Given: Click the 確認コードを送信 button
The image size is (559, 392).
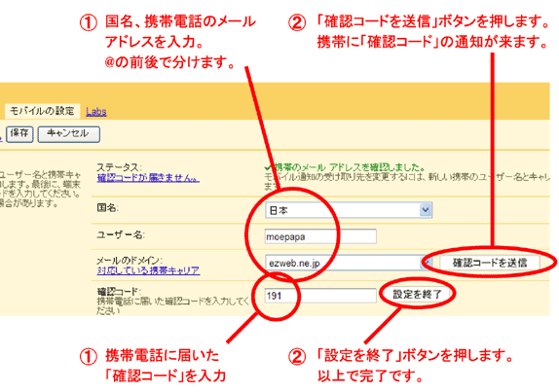Looking at the screenshot, I should tap(490, 263).
